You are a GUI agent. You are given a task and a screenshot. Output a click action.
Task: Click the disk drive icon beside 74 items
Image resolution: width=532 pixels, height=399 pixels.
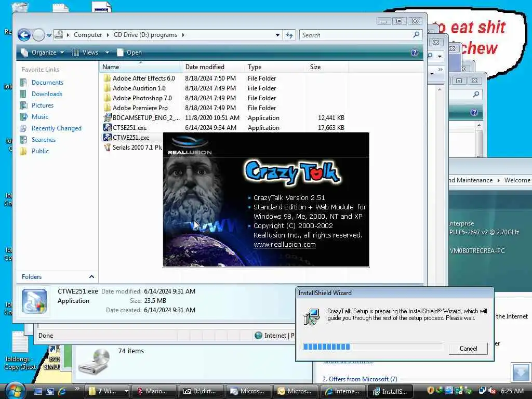point(94,363)
